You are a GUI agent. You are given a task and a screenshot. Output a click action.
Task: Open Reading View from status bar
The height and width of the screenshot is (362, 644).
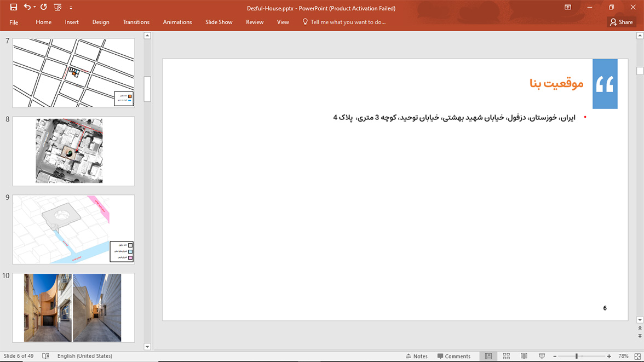coord(524,356)
